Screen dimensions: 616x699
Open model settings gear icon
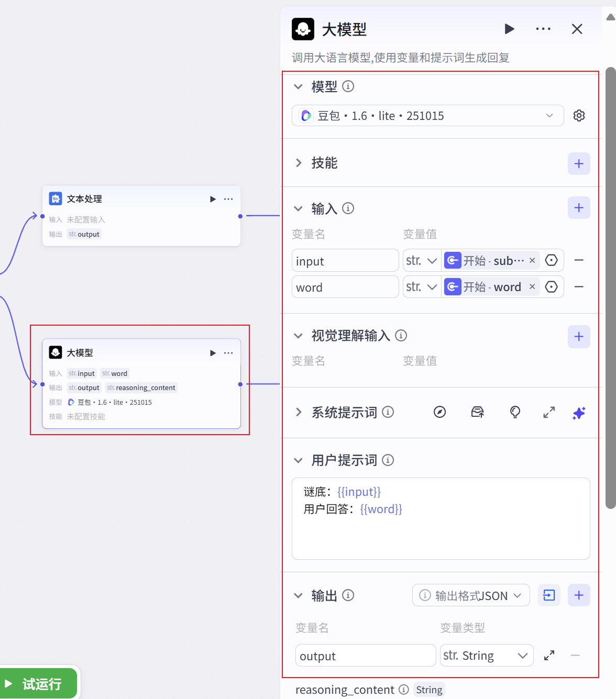coord(579,116)
